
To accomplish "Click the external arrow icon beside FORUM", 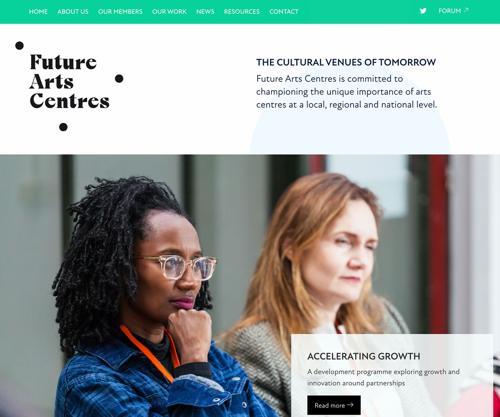I will (x=466, y=10).
